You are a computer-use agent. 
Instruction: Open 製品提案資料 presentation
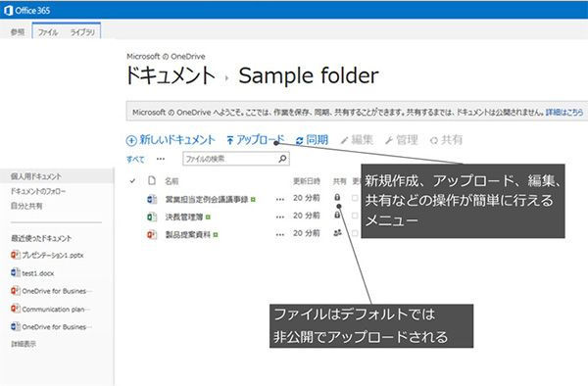[x=188, y=234]
